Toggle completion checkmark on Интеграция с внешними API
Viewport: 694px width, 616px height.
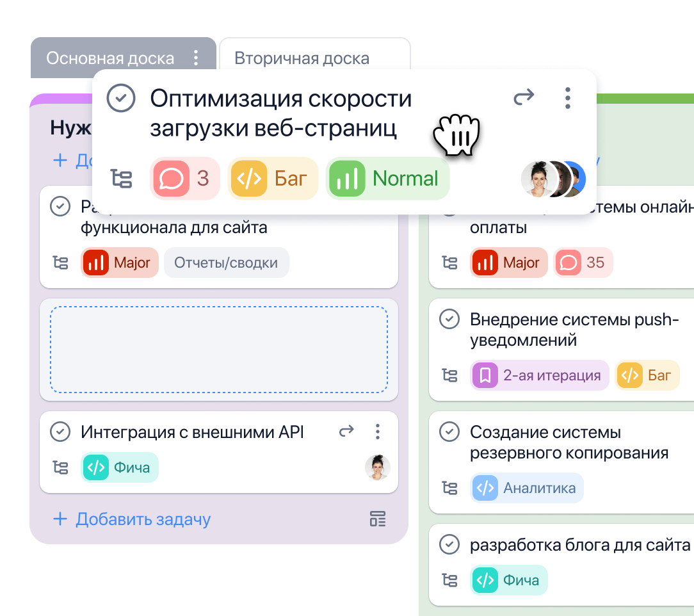[60, 432]
